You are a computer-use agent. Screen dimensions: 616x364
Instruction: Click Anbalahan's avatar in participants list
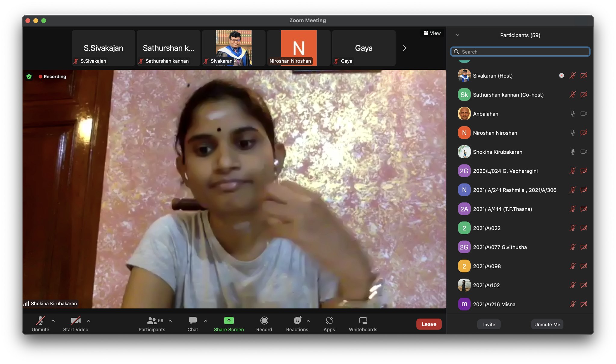[464, 114]
